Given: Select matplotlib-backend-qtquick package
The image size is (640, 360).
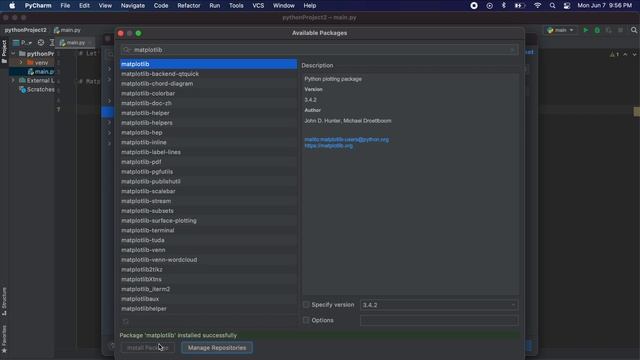Looking at the screenshot, I should point(209,74).
